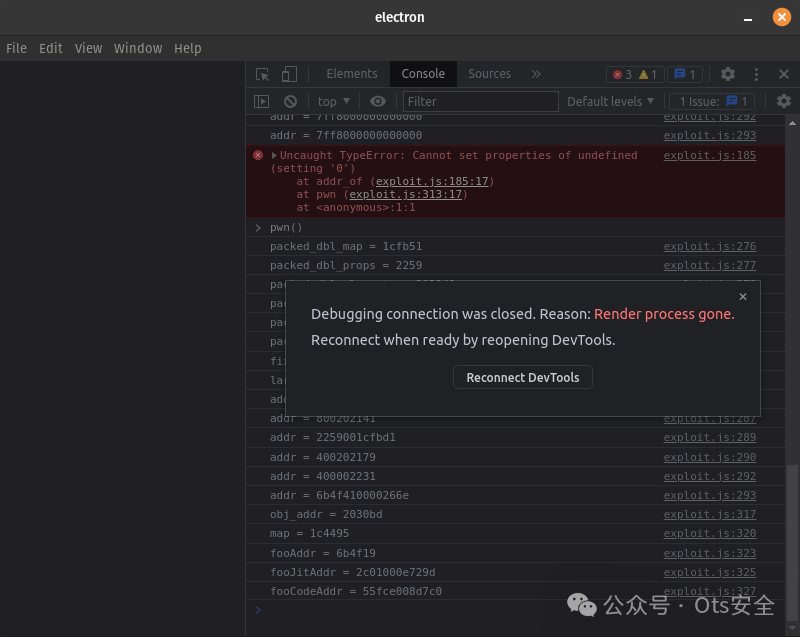800x637 pixels.
Task: Select text 'addr = 6b4f410000266e'
Action: click(339, 495)
